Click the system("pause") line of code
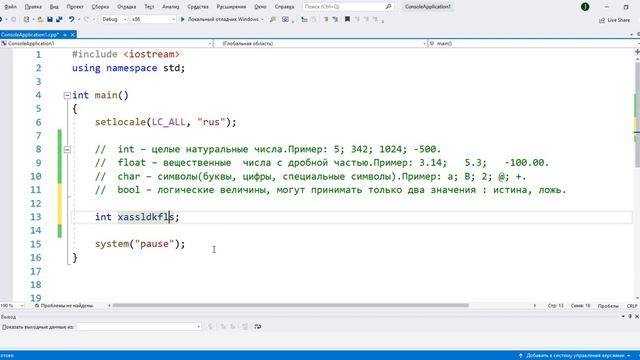The image size is (640, 360). tap(140, 244)
